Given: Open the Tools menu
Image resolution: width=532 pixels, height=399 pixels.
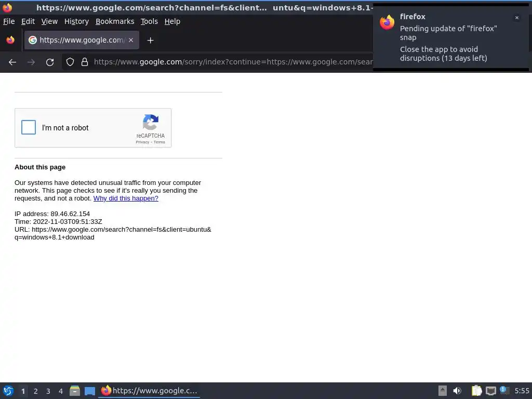Looking at the screenshot, I should [x=149, y=21].
